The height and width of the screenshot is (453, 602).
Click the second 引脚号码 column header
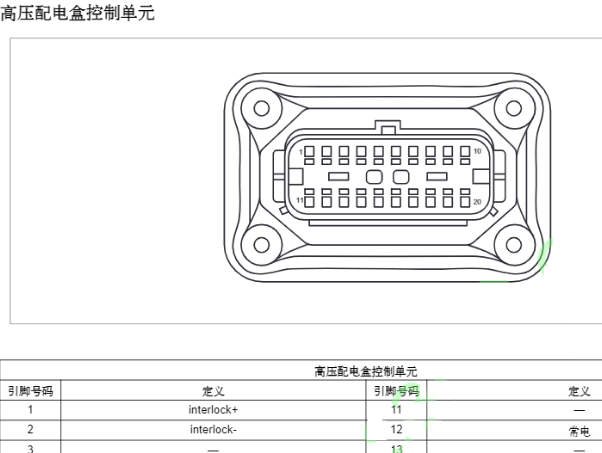pyautogui.click(x=396, y=391)
